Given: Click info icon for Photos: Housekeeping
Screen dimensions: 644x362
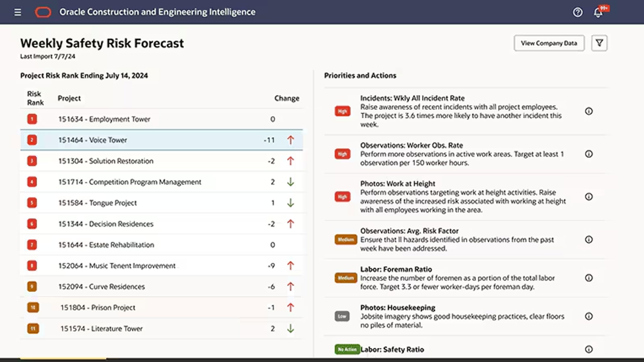Looking at the screenshot, I should [x=589, y=316].
